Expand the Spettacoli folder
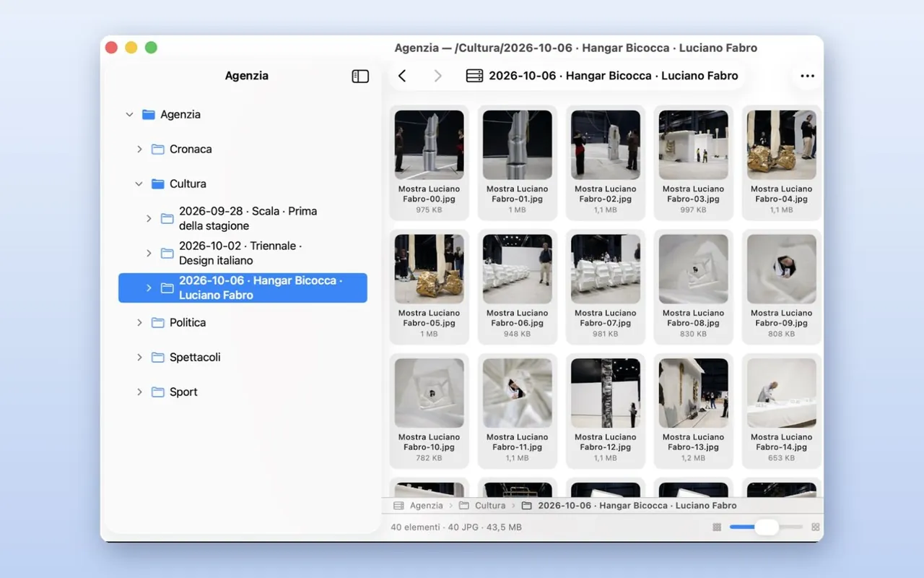 tap(139, 357)
